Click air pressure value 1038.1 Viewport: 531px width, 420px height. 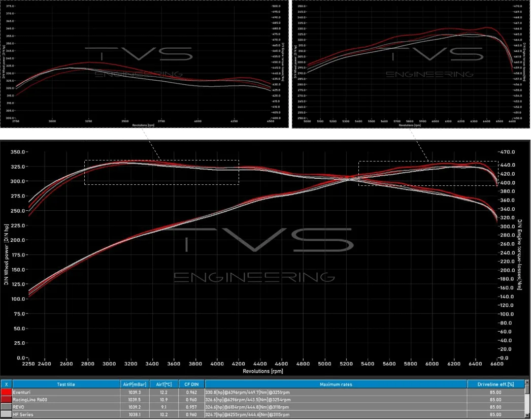point(135,414)
